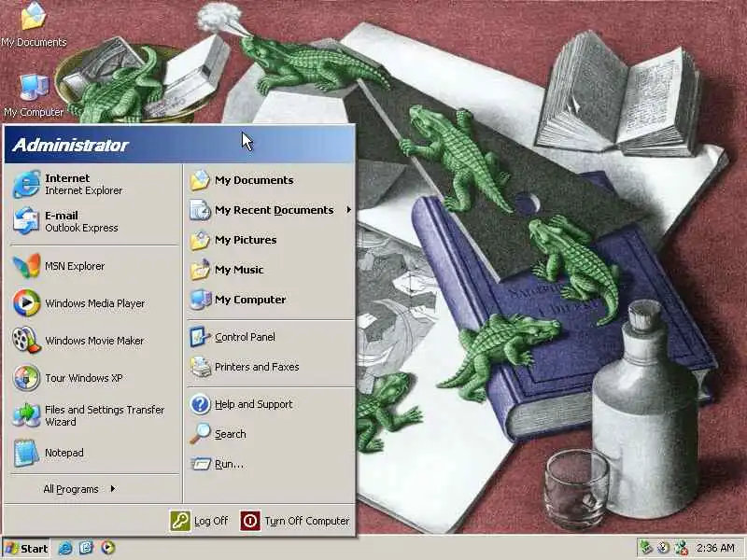
Task: Click the Tour Windows XP icon
Action: pyautogui.click(x=26, y=378)
